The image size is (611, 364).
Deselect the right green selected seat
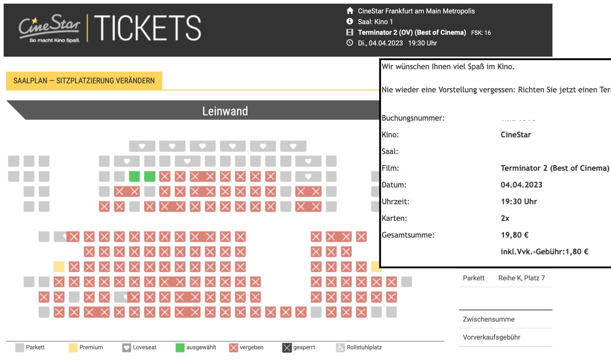[150, 177]
